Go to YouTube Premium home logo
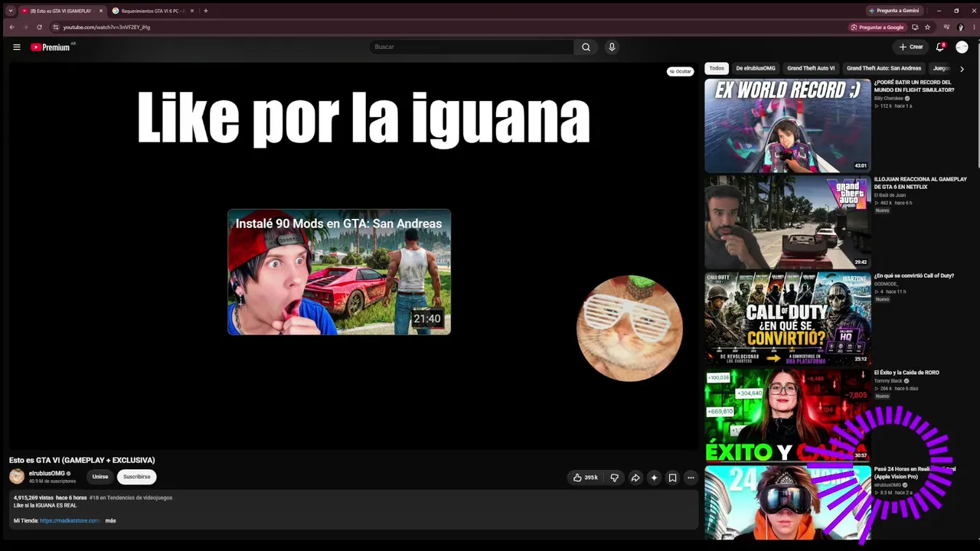980x551 pixels. (x=51, y=47)
